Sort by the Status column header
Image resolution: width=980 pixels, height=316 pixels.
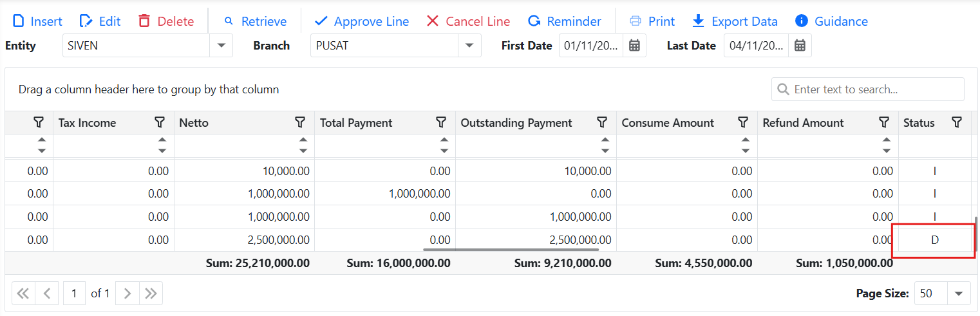point(919,123)
